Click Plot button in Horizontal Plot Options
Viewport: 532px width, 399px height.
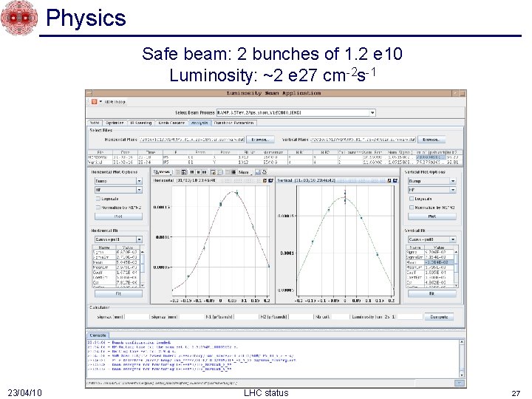click(x=118, y=216)
